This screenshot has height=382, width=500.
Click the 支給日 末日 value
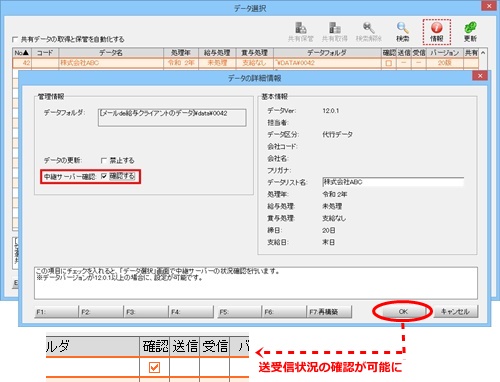click(328, 242)
